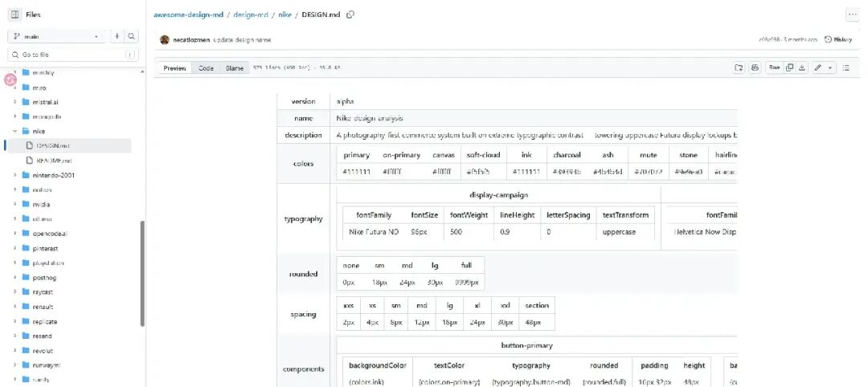This screenshot has width=868, height=387.
Task: Click the miro folder icon
Action: point(26,88)
